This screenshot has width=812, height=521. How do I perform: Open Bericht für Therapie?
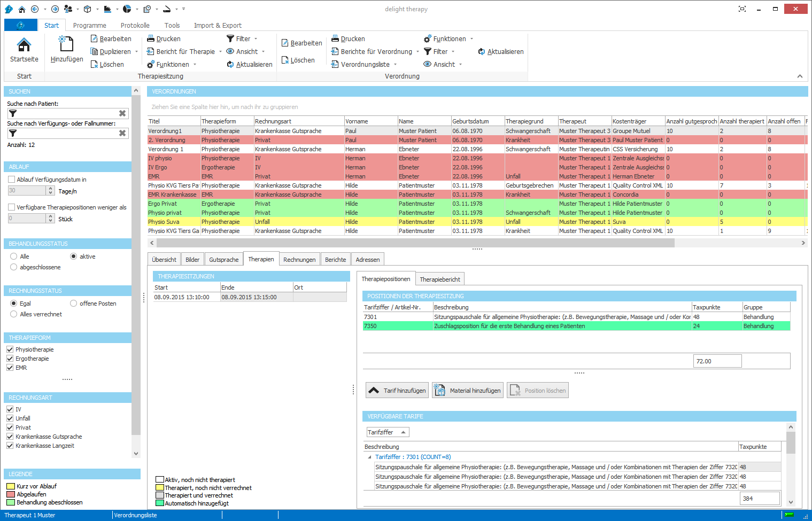pyautogui.click(x=185, y=52)
